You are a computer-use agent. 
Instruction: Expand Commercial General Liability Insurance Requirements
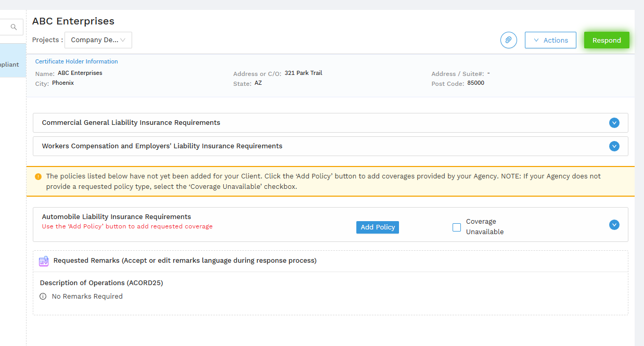click(x=614, y=123)
